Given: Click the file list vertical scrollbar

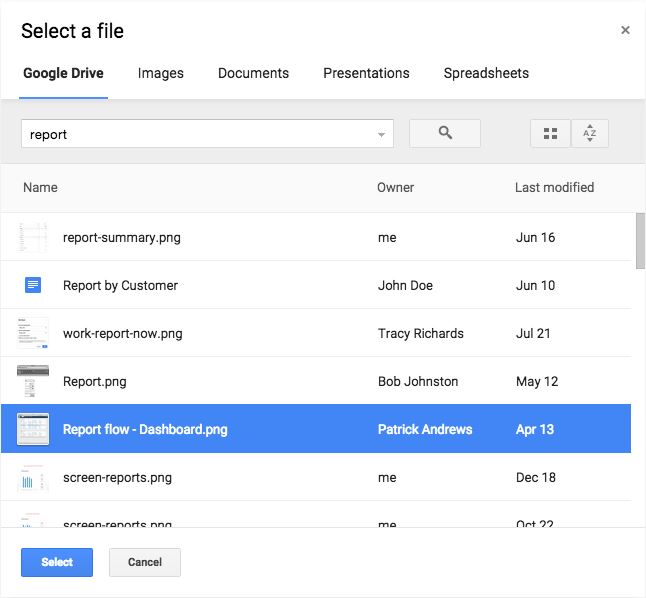Looking at the screenshot, I should pyautogui.click(x=640, y=240).
